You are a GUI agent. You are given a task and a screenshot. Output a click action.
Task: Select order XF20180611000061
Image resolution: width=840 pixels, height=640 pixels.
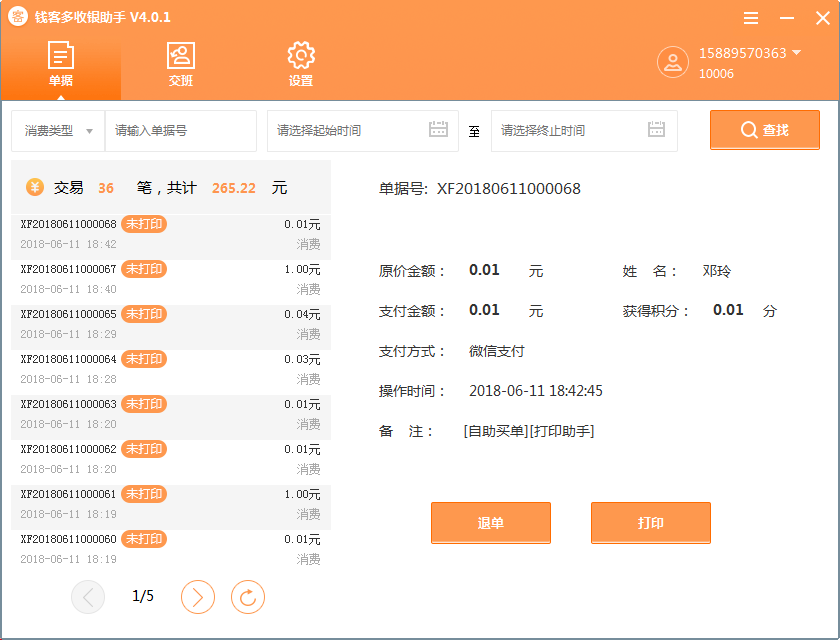(171, 507)
